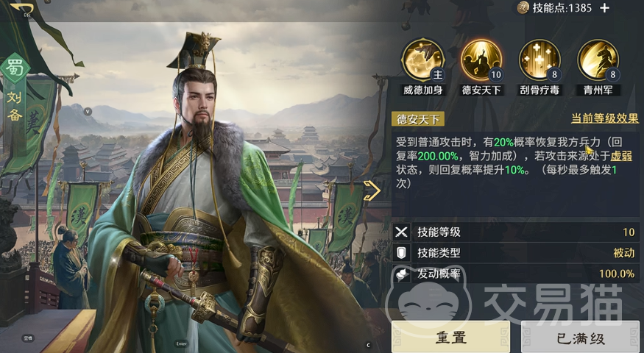Click the 技能类型 shield icon
The height and width of the screenshot is (353, 644).
pyautogui.click(x=401, y=253)
